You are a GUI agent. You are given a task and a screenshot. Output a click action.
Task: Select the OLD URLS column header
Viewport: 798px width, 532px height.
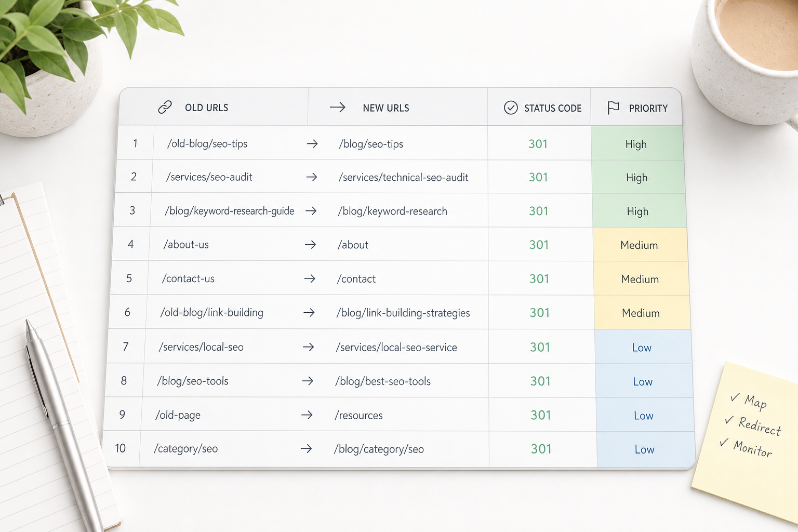[213, 107]
